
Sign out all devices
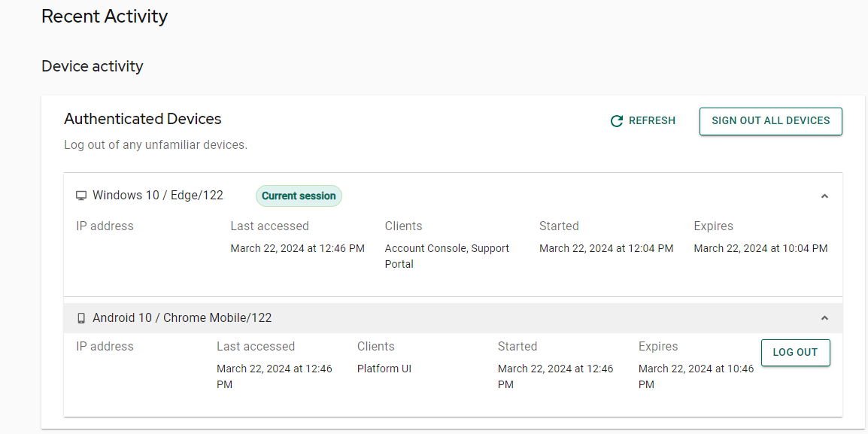tap(770, 121)
